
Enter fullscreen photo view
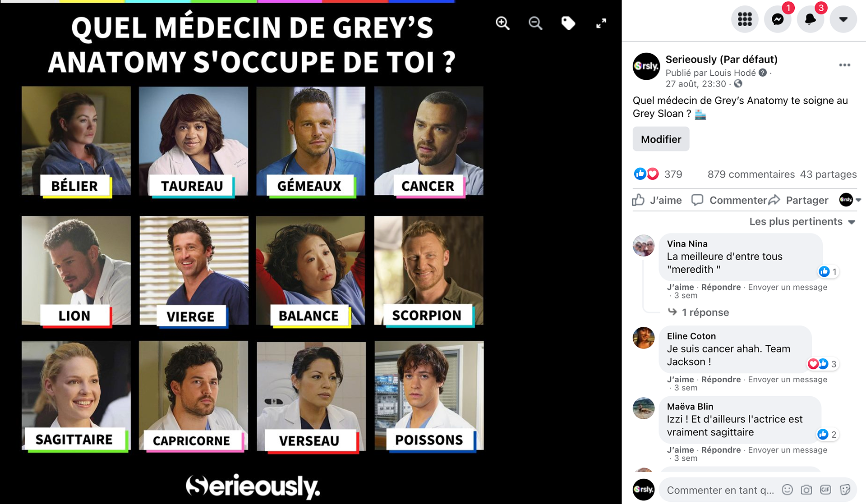pyautogui.click(x=601, y=23)
